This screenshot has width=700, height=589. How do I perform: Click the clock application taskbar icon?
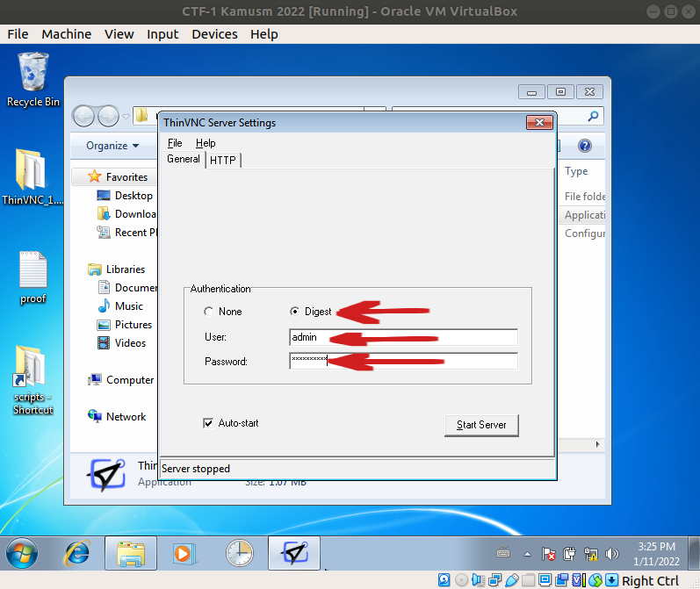point(239,553)
